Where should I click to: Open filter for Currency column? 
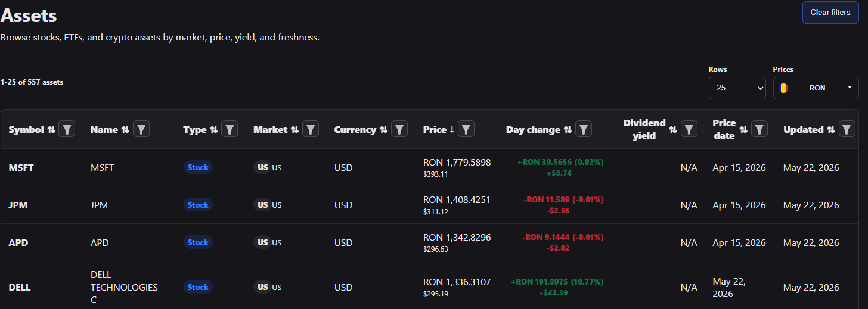399,129
